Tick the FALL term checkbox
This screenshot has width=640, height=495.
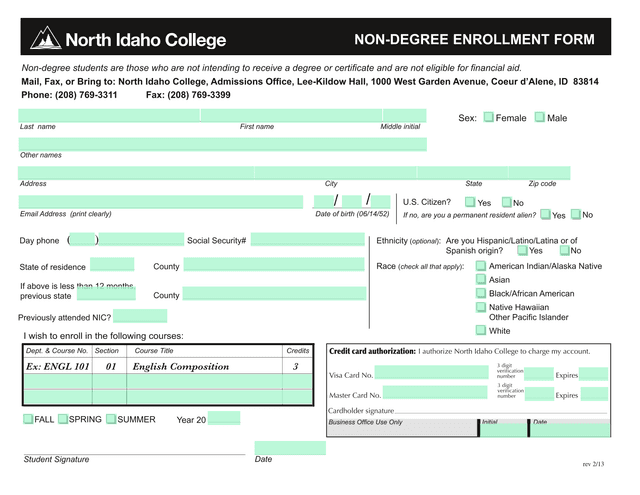(28, 419)
